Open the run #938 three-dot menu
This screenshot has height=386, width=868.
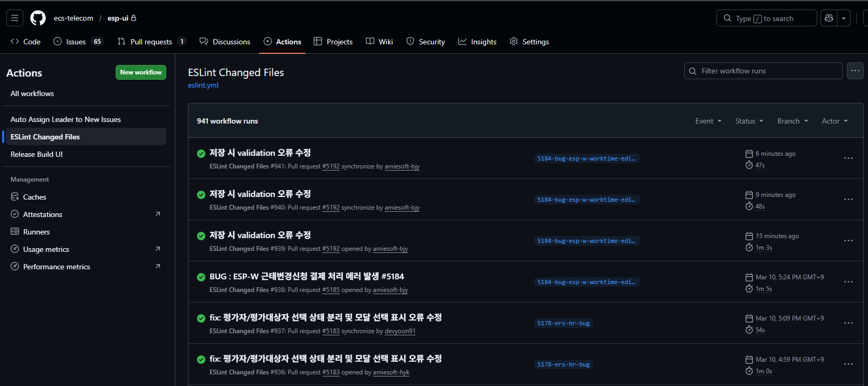pos(848,282)
